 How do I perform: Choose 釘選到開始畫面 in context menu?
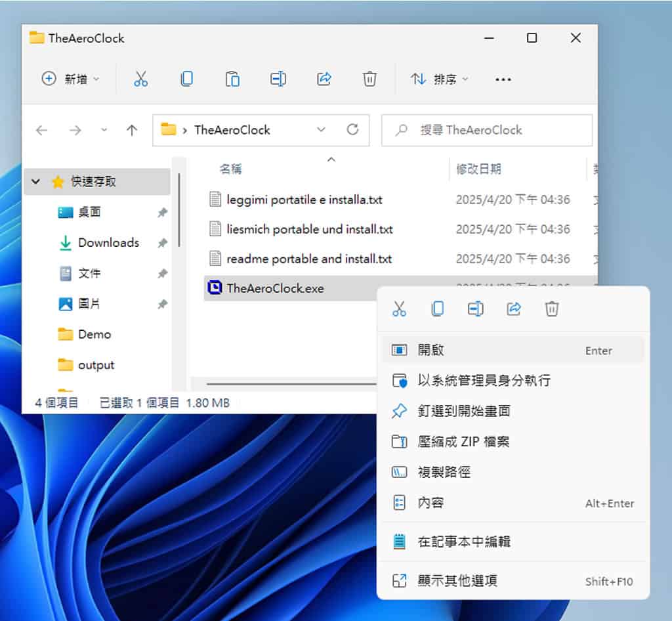[513, 411]
